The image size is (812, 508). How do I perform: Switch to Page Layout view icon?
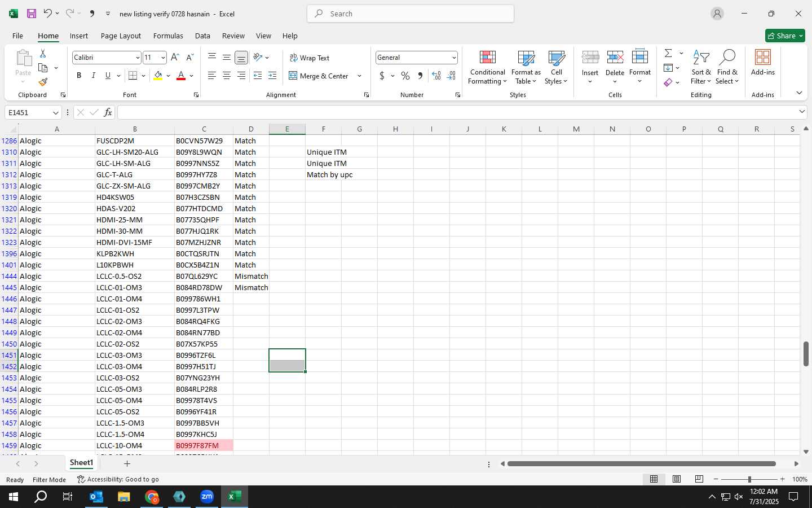pyautogui.click(x=677, y=479)
